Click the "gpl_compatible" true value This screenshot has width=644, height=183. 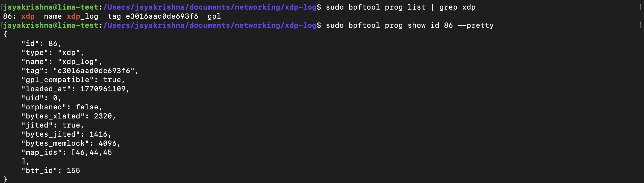112,80
